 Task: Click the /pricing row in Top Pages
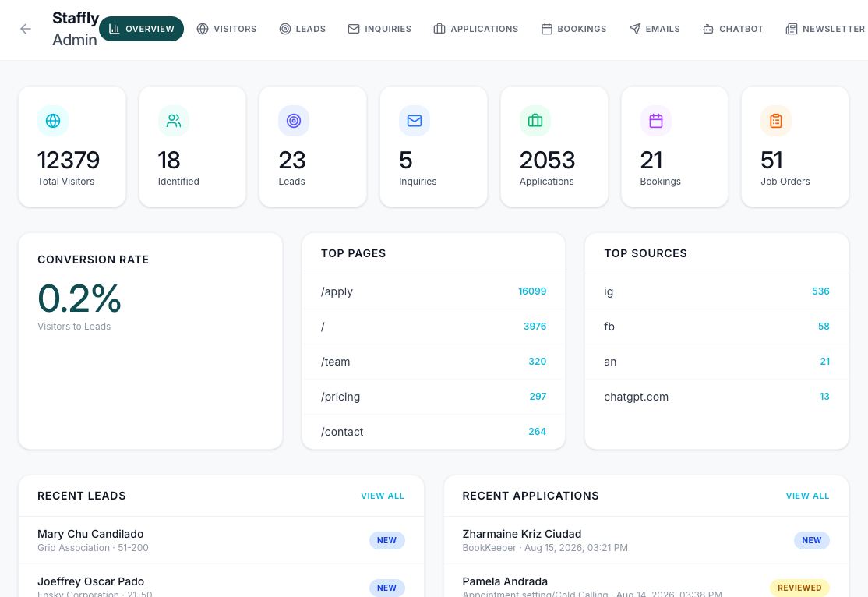(433, 397)
